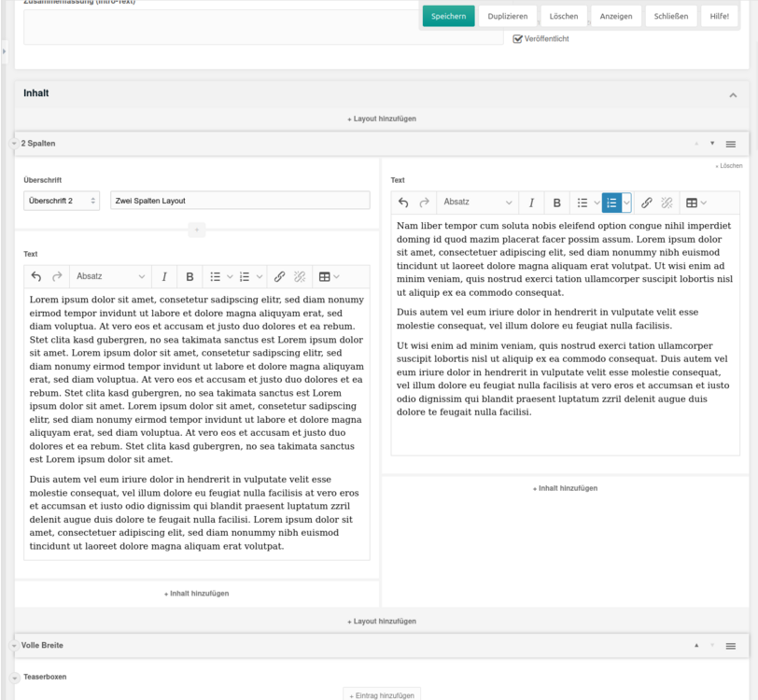This screenshot has width=758, height=700.
Task: Click Inhalt hinzufügen in the left column
Action: point(197,594)
